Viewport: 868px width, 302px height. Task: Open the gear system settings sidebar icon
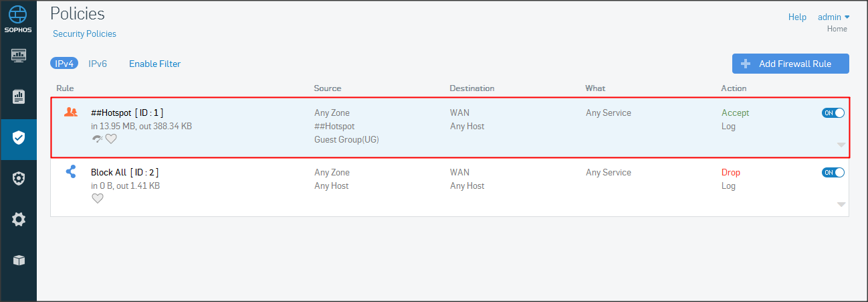[19, 219]
